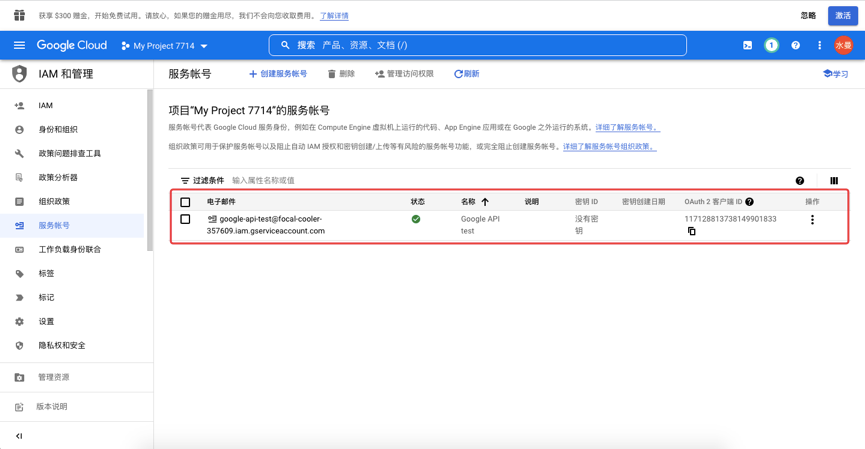Screen dimensions: 865x449
Task: Check the google-api-test row checkbox
Action: pos(185,220)
